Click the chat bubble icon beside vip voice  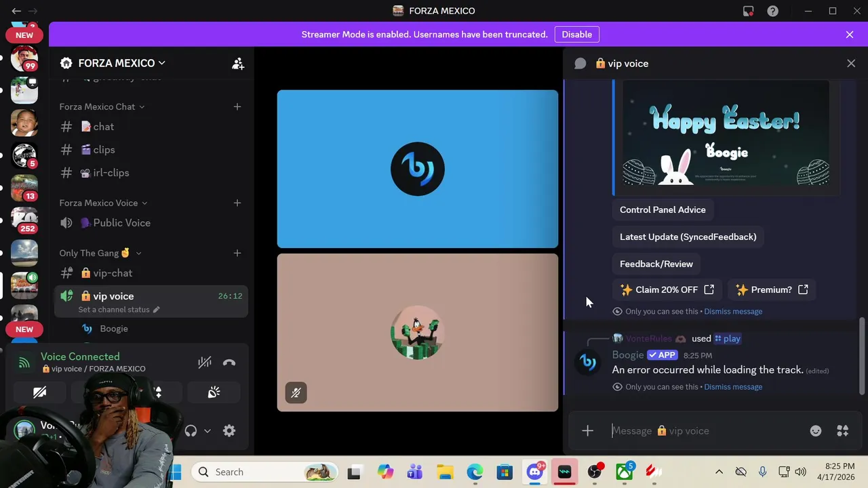(580, 63)
